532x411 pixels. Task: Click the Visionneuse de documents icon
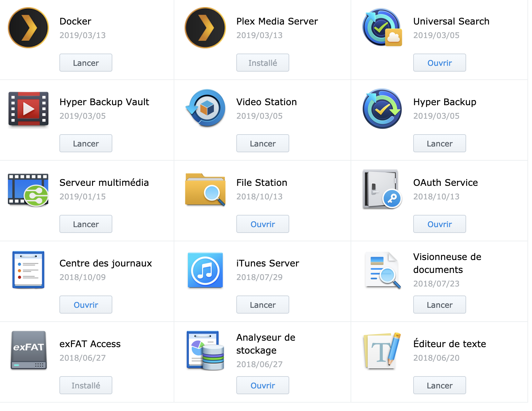coord(383,270)
